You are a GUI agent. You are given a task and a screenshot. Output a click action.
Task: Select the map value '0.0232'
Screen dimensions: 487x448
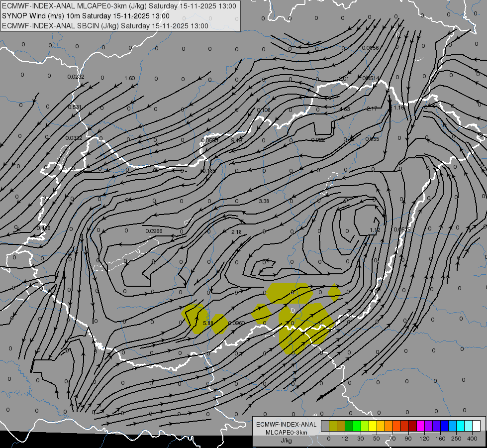[x=76, y=77]
